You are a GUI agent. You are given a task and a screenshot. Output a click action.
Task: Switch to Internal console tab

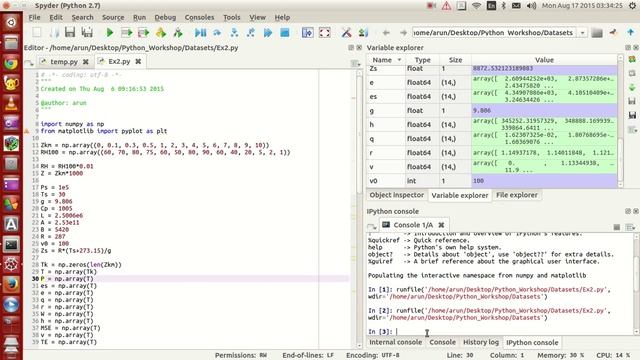tap(396, 342)
